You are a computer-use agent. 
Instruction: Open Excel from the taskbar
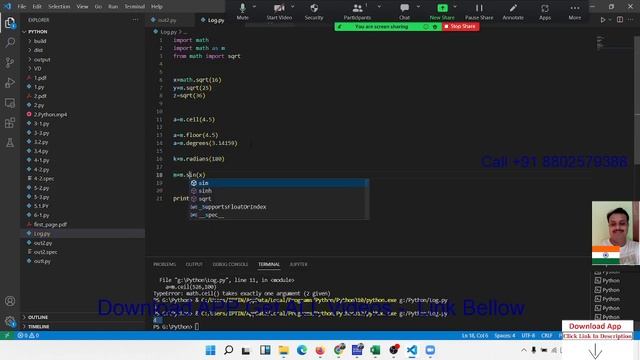point(375,350)
